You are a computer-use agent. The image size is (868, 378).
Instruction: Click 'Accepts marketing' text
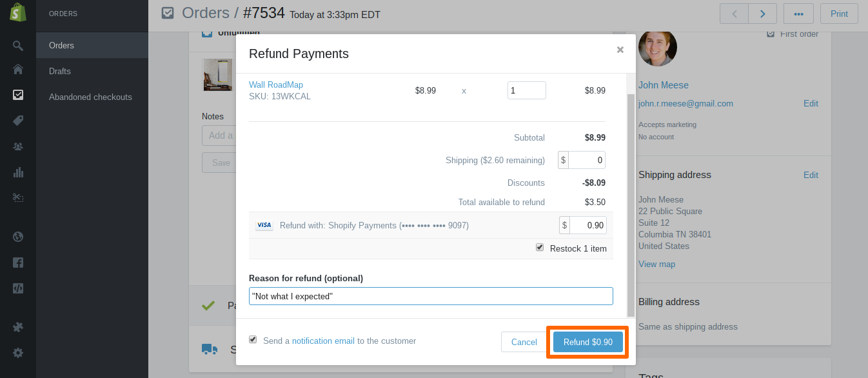(x=667, y=124)
